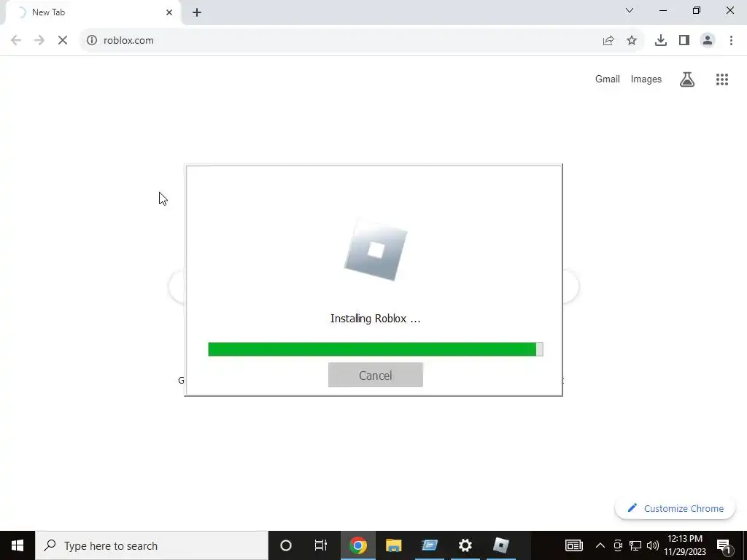The height and width of the screenshot is (560, 747).
Task: Go back to previous page
Action: 16,41
